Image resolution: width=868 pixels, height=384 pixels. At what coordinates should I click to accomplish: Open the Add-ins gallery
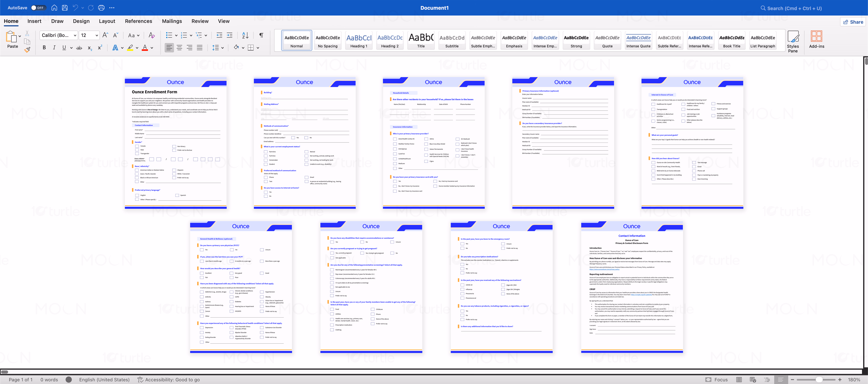(816, 39)
